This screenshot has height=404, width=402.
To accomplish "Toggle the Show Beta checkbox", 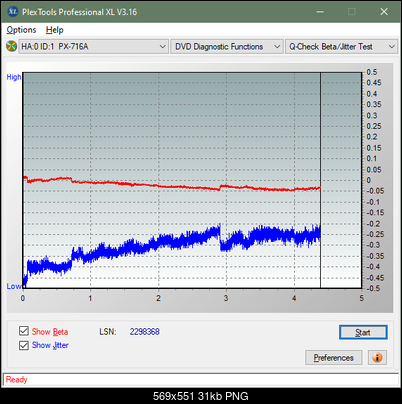I will tap(24, 331).
